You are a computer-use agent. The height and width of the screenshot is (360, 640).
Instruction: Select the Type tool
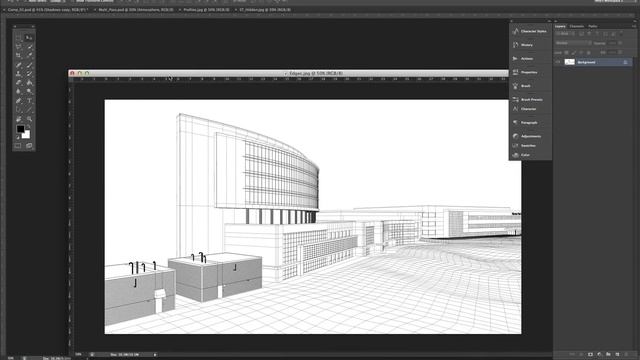coord(29,101)
